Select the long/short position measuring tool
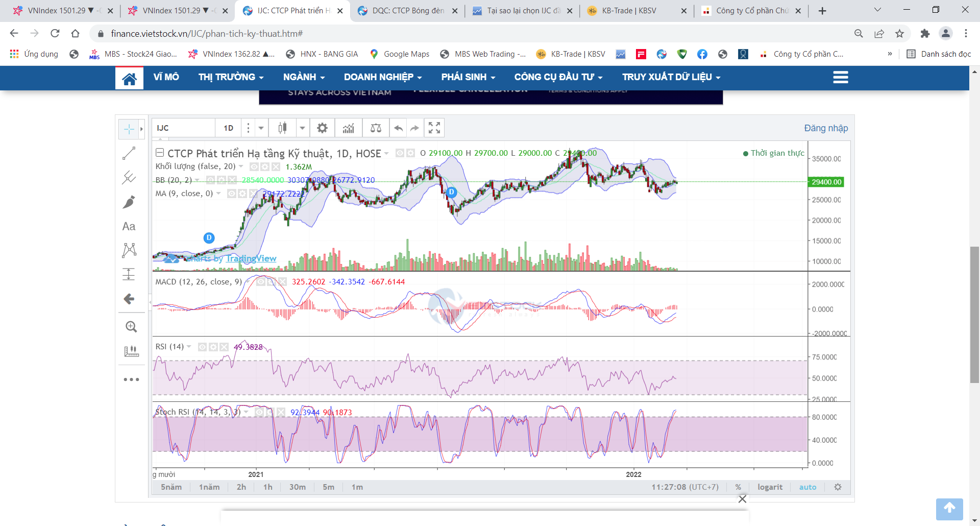This screenshot has width=980, height=526. click(129, 274)
